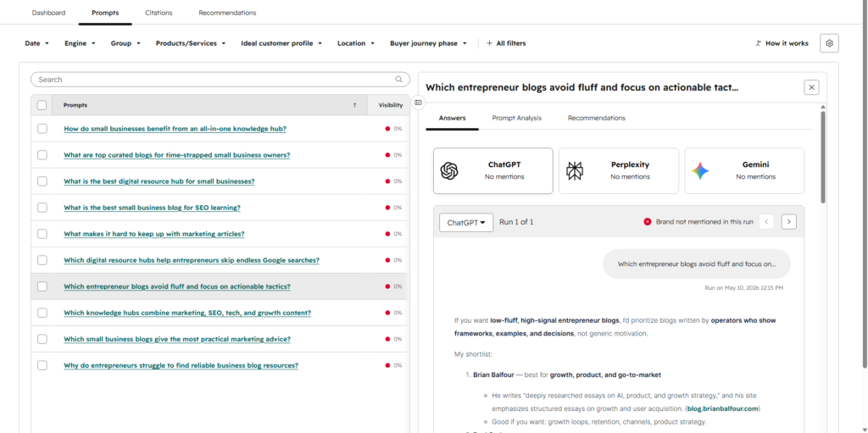Open the Products/Services filter dropdown
Screen dimensions: 868x433
click(x=191, y=43)
